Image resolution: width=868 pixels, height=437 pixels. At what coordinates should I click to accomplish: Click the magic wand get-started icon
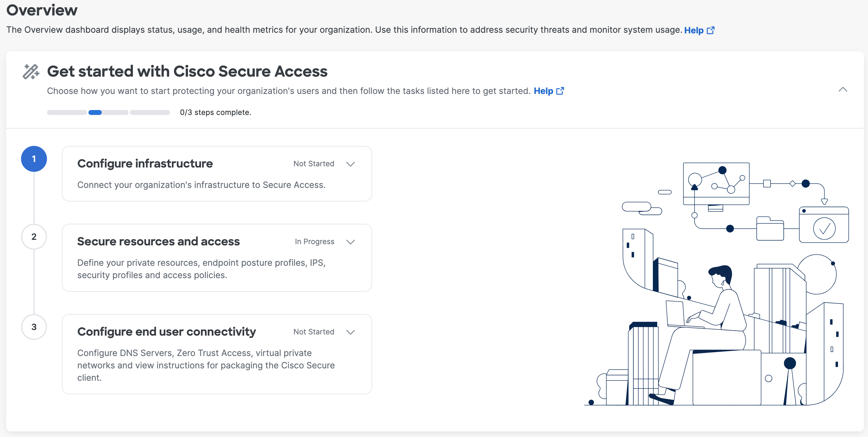pyautogui.click(x=31, y=72)
